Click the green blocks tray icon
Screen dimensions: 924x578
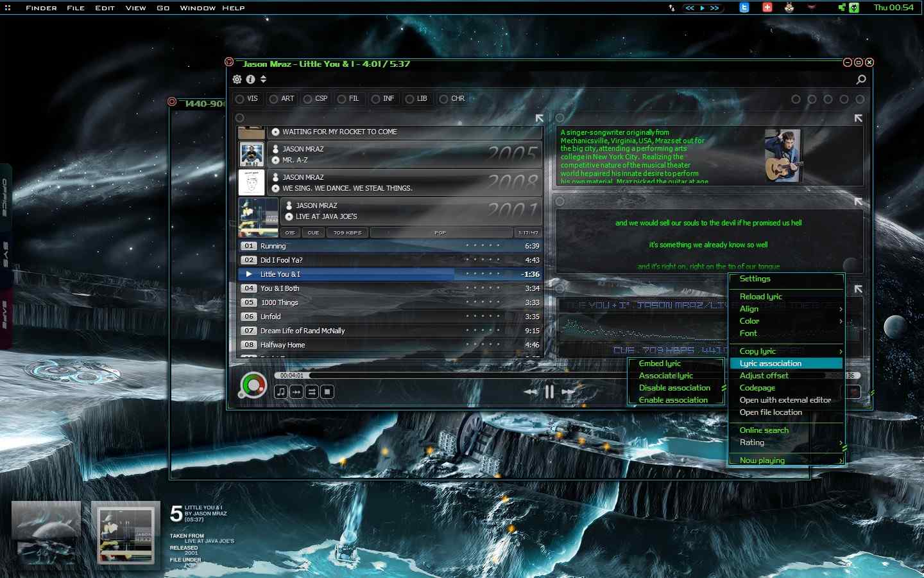pos(842,8)
